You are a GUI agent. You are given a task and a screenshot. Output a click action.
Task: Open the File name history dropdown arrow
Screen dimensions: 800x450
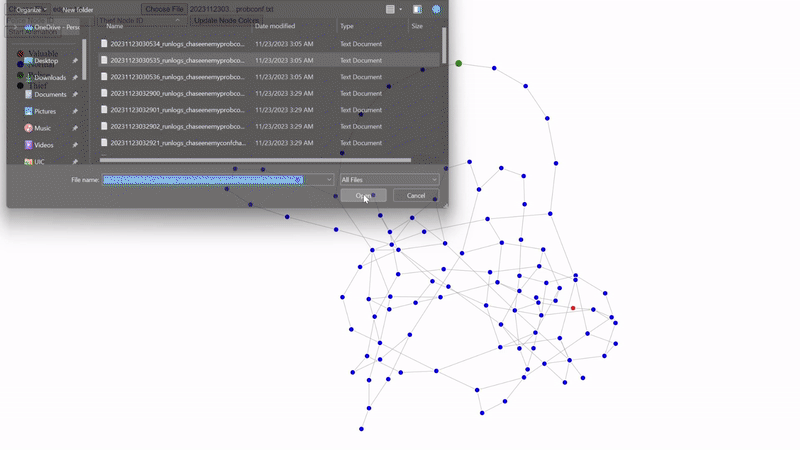point(329,180)
